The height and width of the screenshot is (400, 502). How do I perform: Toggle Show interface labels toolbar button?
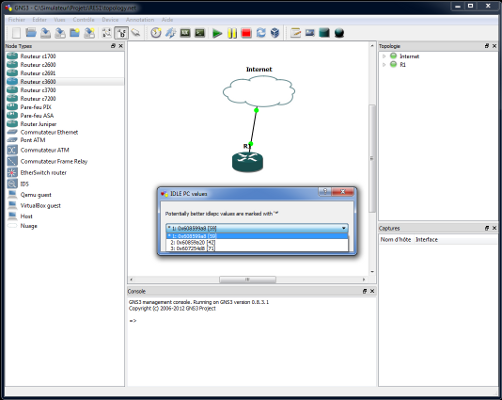[121, 33]
